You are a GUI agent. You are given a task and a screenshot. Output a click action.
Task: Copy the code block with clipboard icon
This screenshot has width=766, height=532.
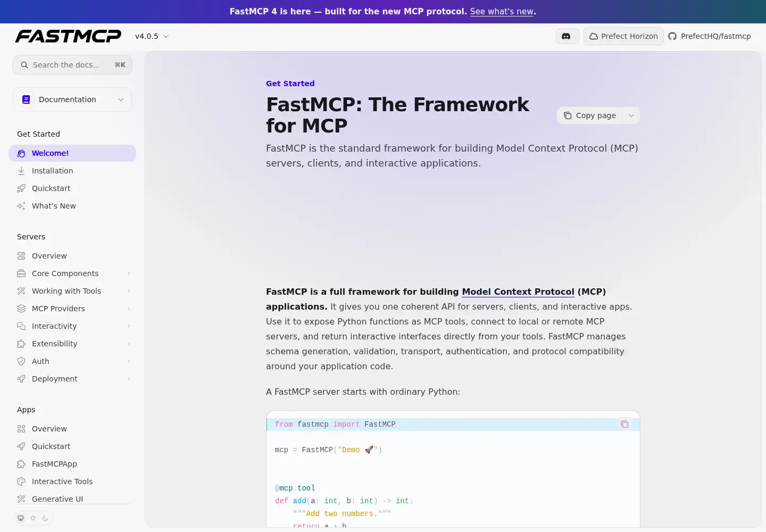pos(625,424)
